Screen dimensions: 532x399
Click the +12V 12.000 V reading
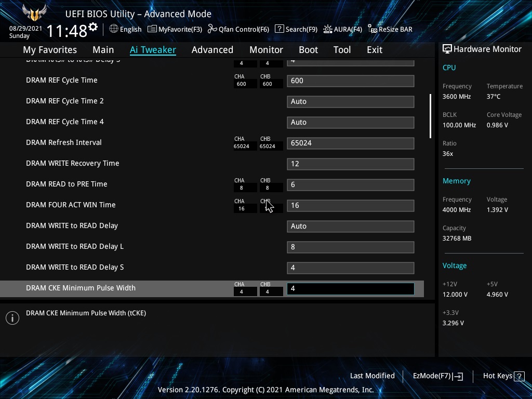(455, 295)
